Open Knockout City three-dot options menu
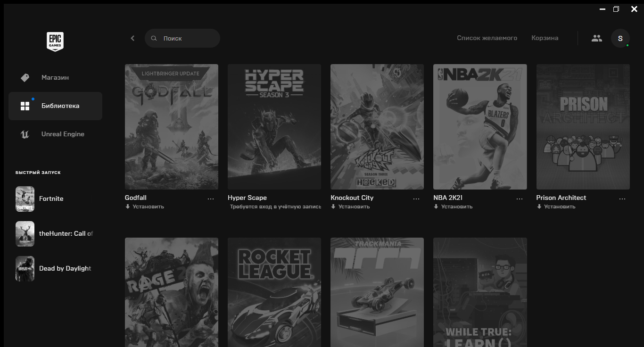Screen dimensions: 644x347 (x=416, y=199)
